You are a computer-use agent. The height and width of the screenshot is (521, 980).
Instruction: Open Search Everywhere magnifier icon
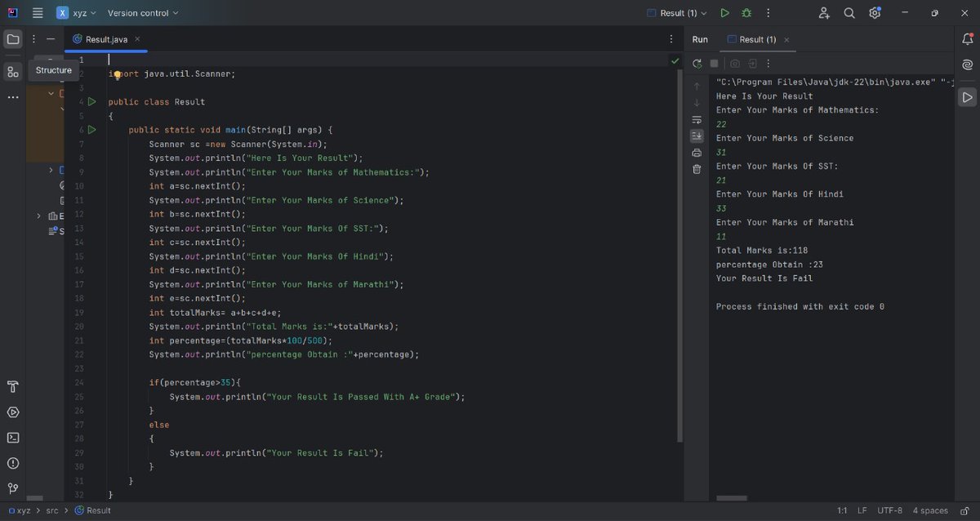tap(849, 13)
